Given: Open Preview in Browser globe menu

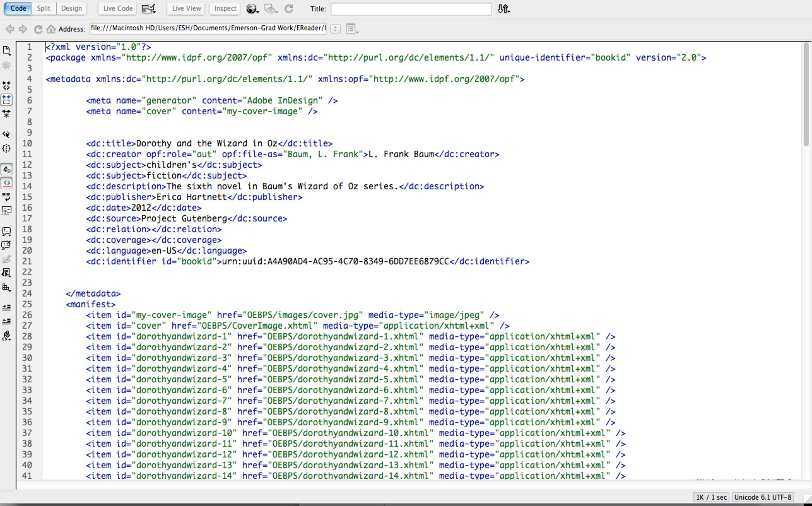Looking at the screenshot, I should 252,9.
